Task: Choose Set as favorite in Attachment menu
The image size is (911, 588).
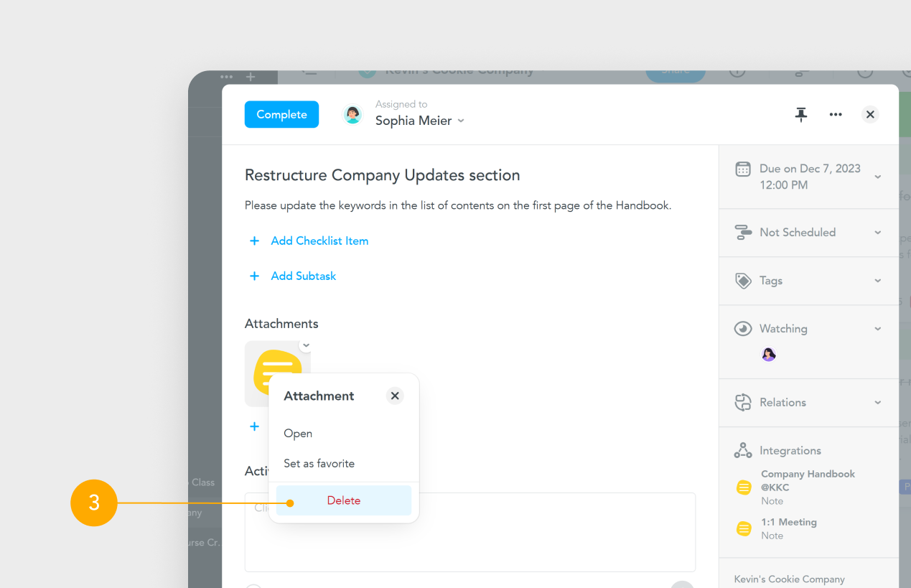Action: tap(318, 463)
